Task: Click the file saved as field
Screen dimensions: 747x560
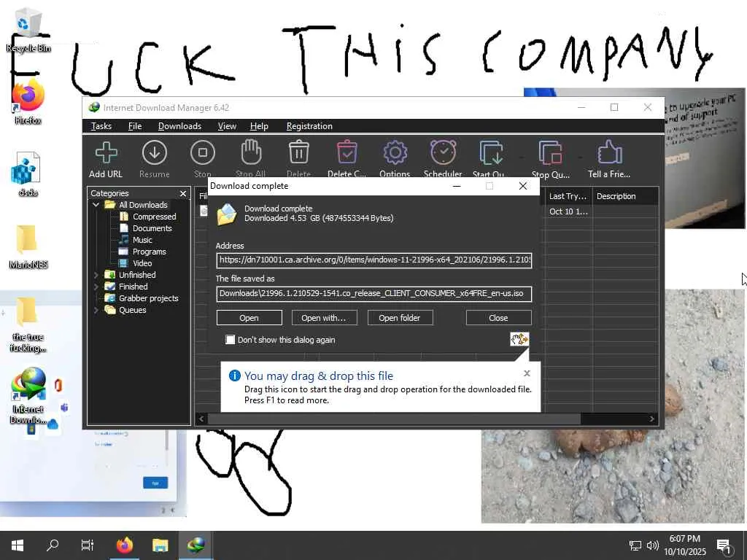Action: 374,294
